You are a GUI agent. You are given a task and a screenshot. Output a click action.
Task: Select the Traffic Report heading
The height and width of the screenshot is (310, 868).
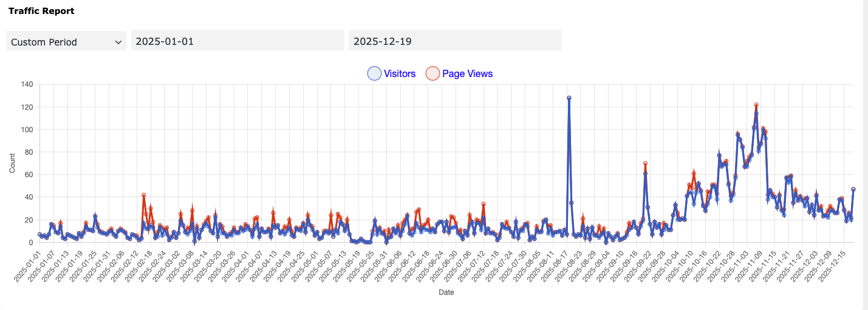pyautogui.click(x=41, y=11)
